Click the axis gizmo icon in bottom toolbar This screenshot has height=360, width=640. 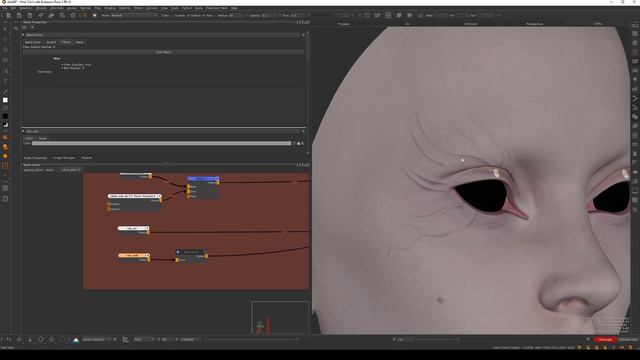click(125, 339)
